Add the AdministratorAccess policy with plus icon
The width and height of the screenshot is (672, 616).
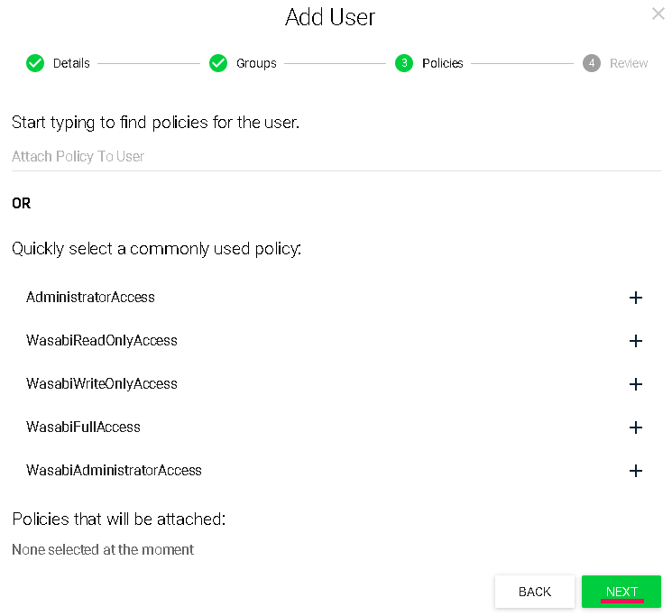pos(636,298)
